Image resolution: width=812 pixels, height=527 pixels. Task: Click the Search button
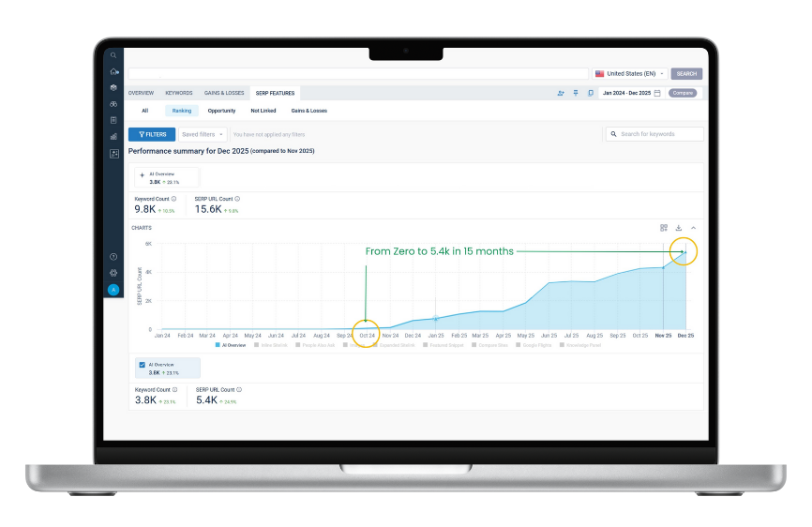686,73
